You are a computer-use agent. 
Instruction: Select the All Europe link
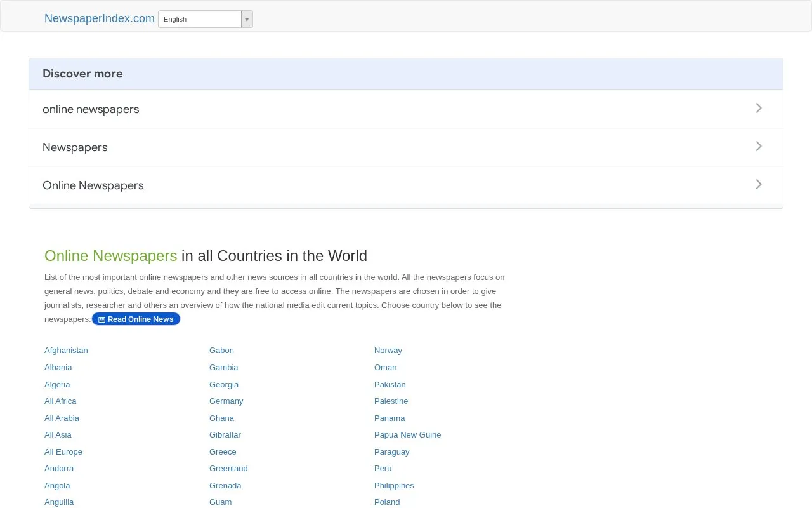click(x=63, y=452)
